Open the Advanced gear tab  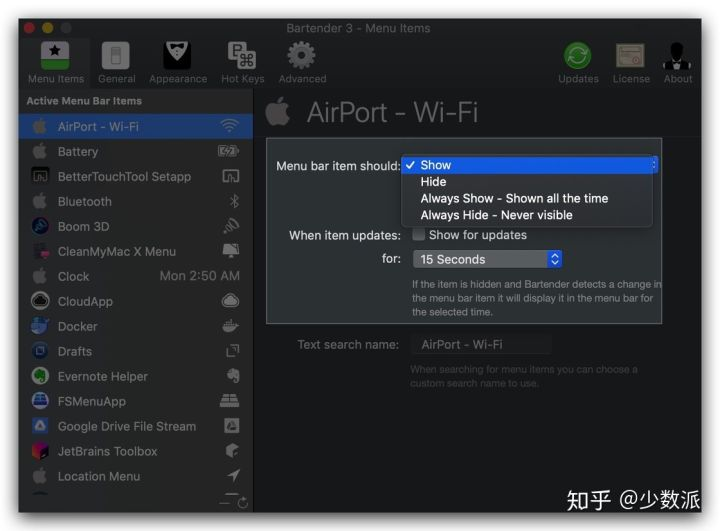click(x=302, y=63)
